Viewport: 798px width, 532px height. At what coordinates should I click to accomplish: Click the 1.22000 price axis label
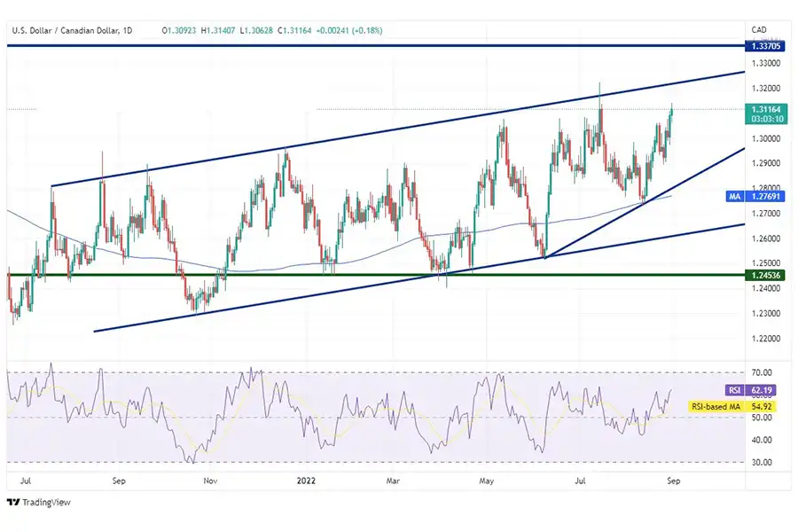[766, 339]
